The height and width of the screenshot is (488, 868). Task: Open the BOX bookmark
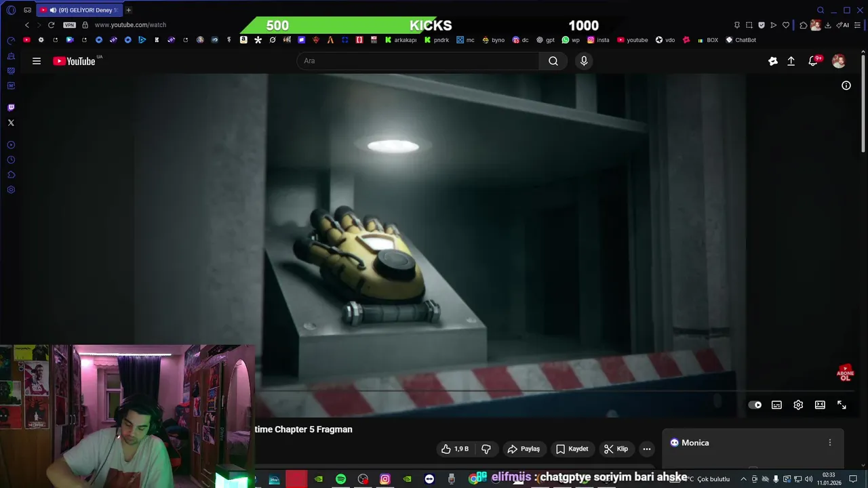[x=707, y=40]
